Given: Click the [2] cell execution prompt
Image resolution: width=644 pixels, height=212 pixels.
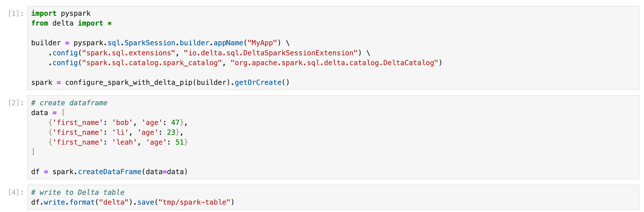Looking at the screenshot, I should pyautogui.click(x=16, y=103).
